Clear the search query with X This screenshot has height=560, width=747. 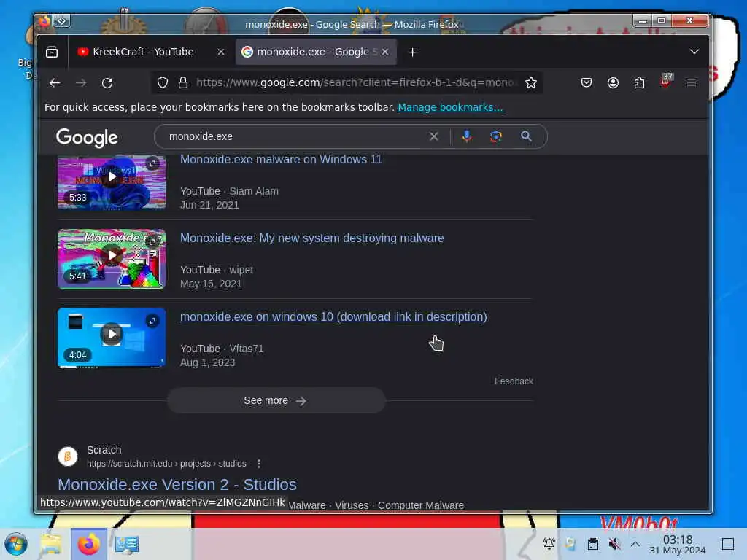point(433,136)
